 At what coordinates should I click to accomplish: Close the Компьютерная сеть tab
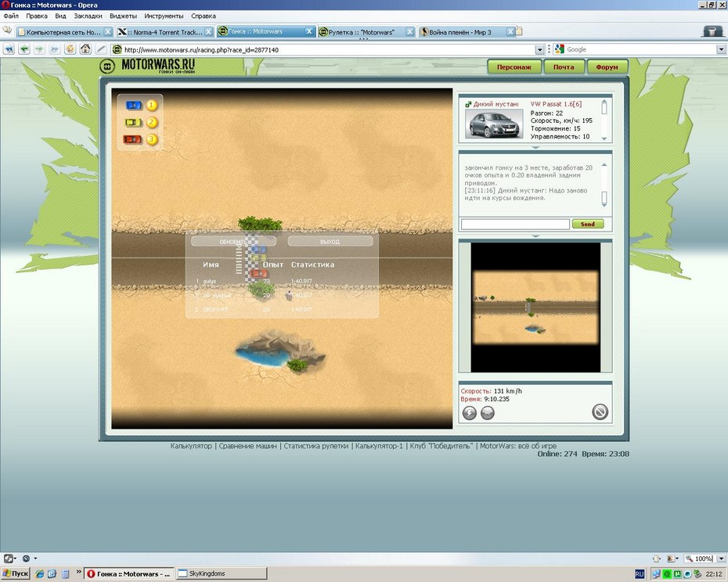click(108, 31)
